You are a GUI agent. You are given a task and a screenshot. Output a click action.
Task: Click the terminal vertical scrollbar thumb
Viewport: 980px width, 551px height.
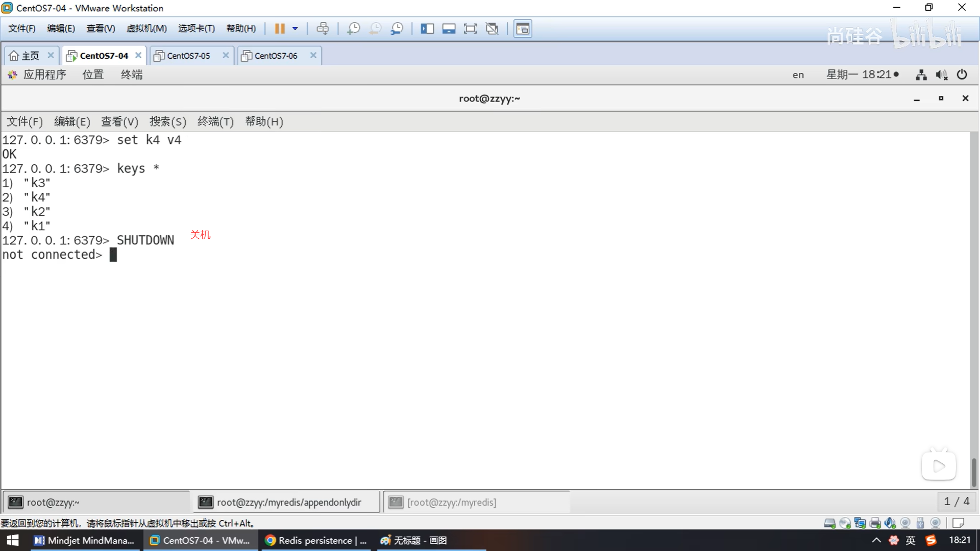coord(974,472)
